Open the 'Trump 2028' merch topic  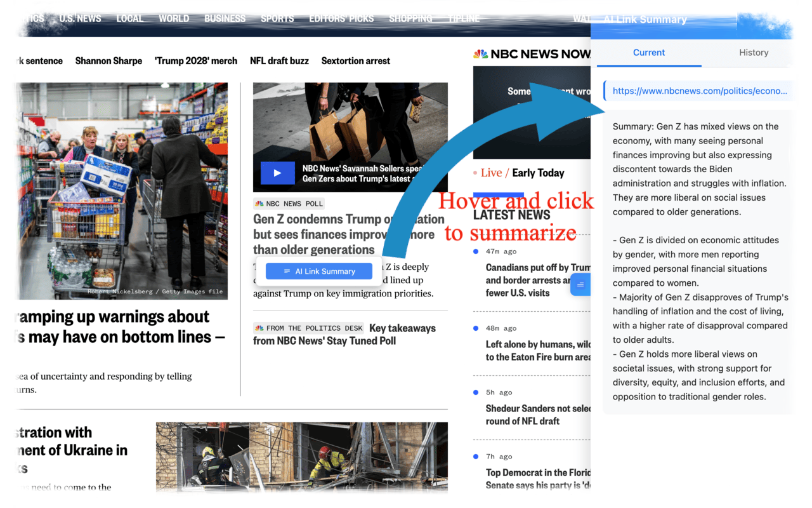point(196,61)
